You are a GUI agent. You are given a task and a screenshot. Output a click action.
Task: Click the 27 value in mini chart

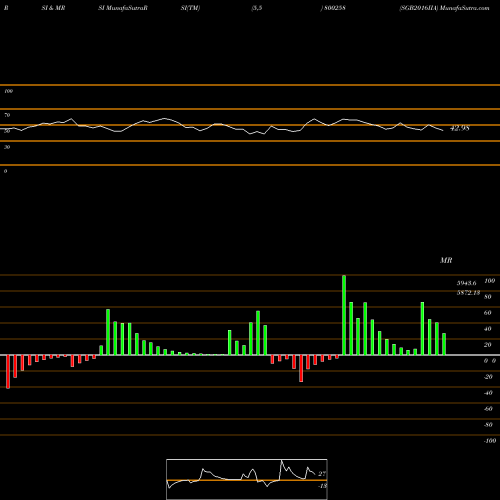click(x=322, y=474)
